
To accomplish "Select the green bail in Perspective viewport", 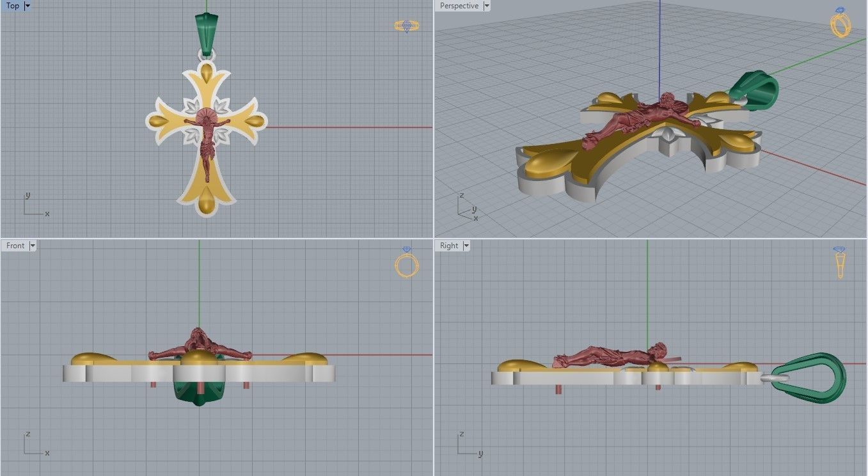I will 754,91.
